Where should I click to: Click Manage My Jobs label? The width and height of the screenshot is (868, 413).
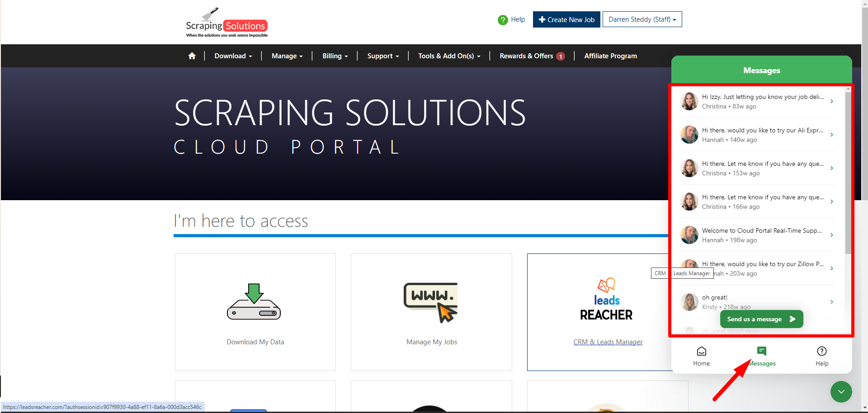point(432,342)
